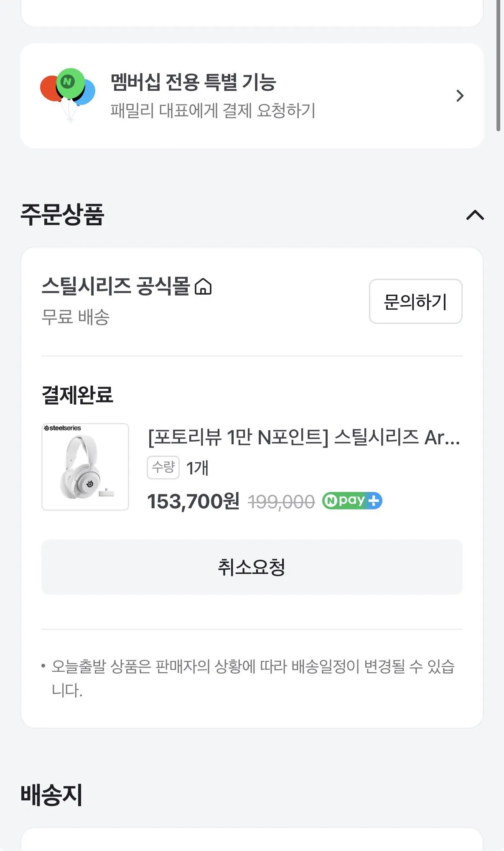Click the 배송지 section heading
This screenshot has height=851, width=504.
click(51, 795)
